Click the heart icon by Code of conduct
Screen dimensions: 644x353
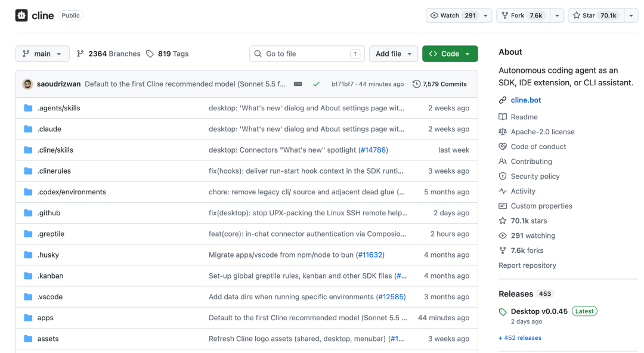click(502, 146)
